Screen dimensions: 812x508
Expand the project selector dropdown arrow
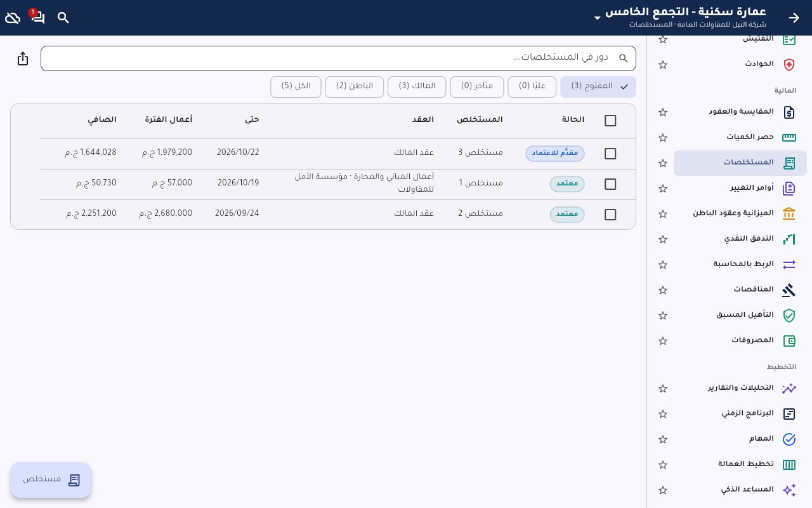coord(597,18)
